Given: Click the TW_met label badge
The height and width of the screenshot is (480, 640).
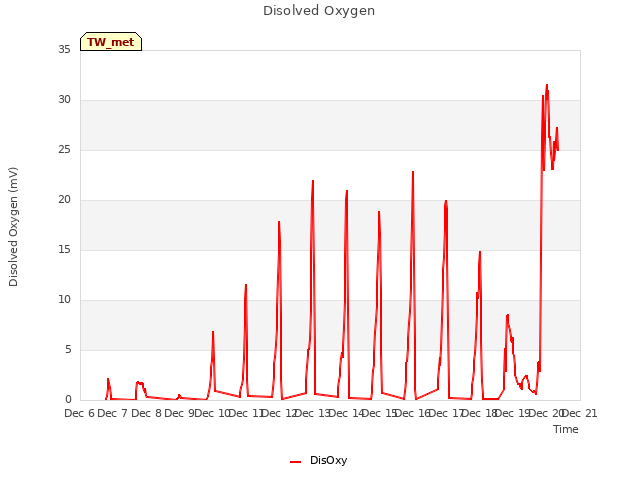Looking at the screenshot, I should tap(111, 42).
